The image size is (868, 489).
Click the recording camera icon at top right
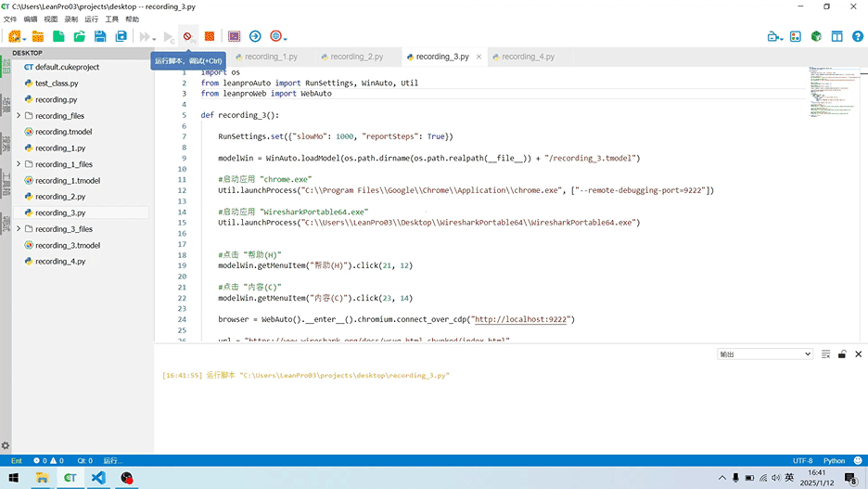pyautogui.click(x=772, y=36)
